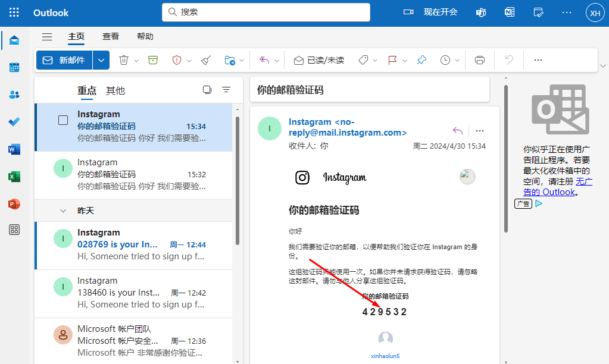Open the header more options ellipsis menu
This screenshot has width=609, height=364.
click(x=567, y=12)
